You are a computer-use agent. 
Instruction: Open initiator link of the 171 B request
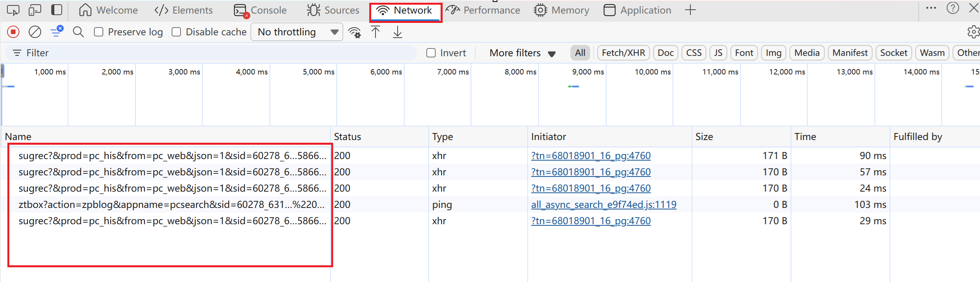point(591,156)
